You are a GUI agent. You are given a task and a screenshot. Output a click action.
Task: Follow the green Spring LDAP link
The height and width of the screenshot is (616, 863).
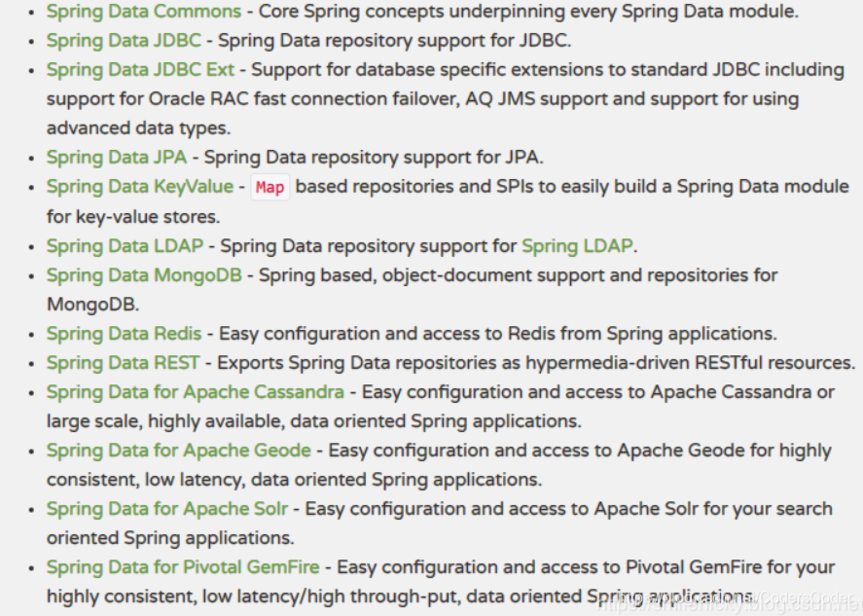pos(577,246)
